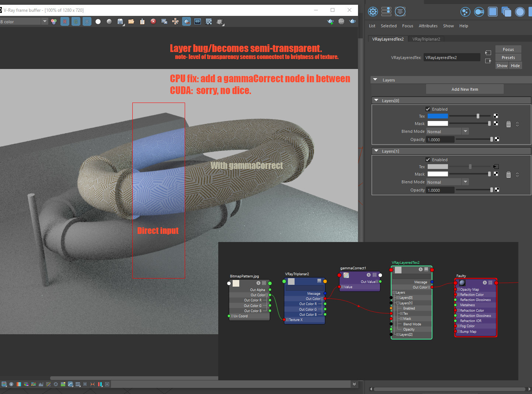Toggle Enabled checkbox in Layers[0]

click(x=428, y=109)
